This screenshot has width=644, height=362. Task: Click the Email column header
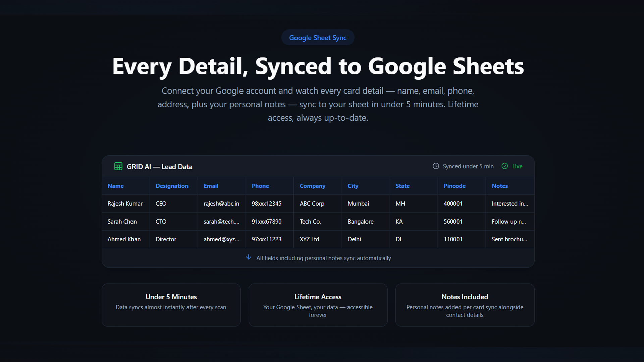tap(211, 186)
